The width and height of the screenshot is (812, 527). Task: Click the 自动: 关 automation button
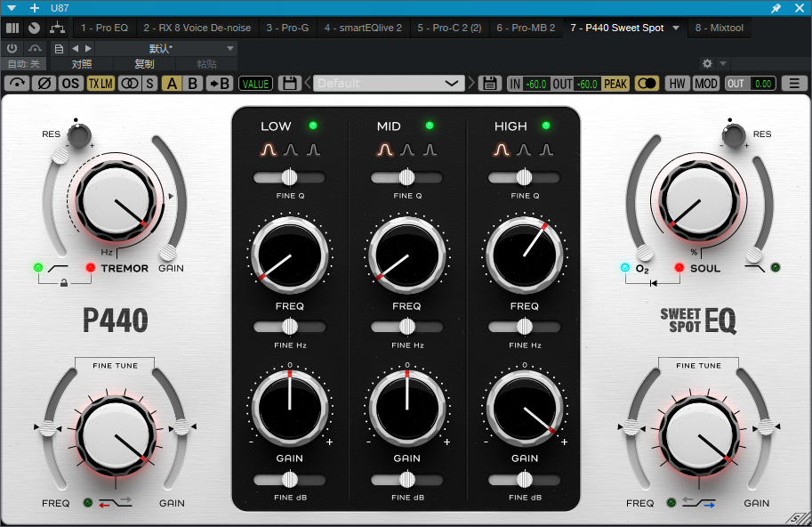(24, 64)
